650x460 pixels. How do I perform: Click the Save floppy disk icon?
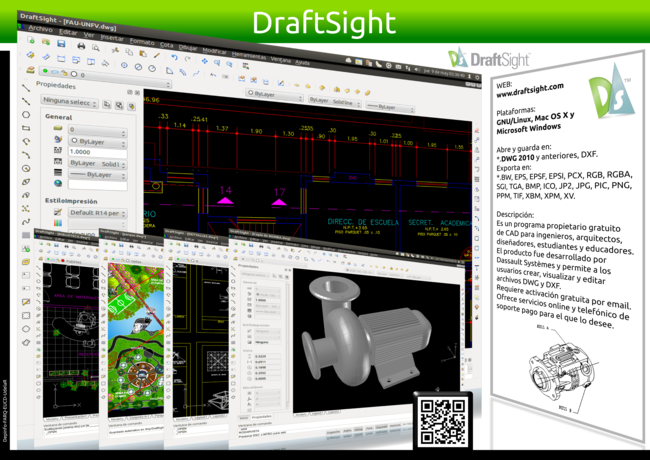pyautogui.click(x=61, y=44)
